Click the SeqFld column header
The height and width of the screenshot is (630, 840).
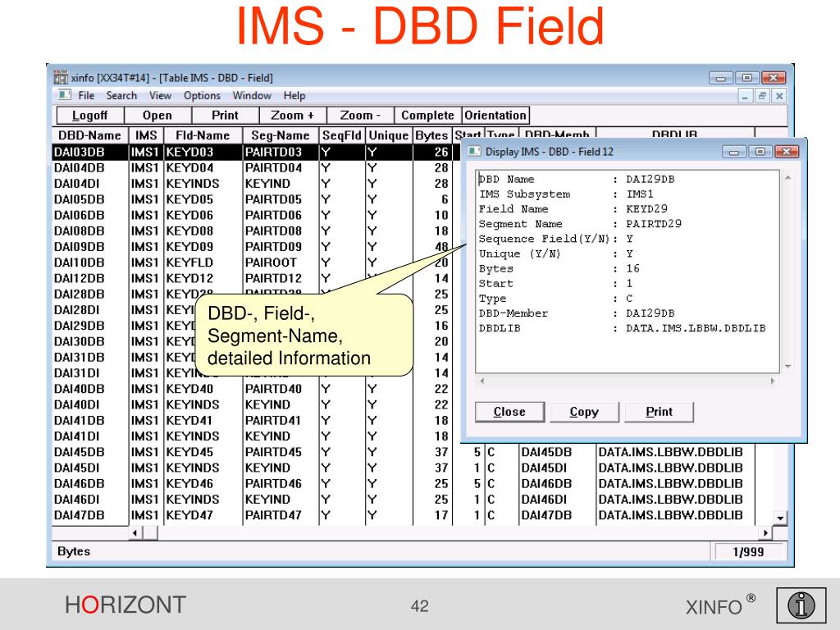tap(342, 135)
